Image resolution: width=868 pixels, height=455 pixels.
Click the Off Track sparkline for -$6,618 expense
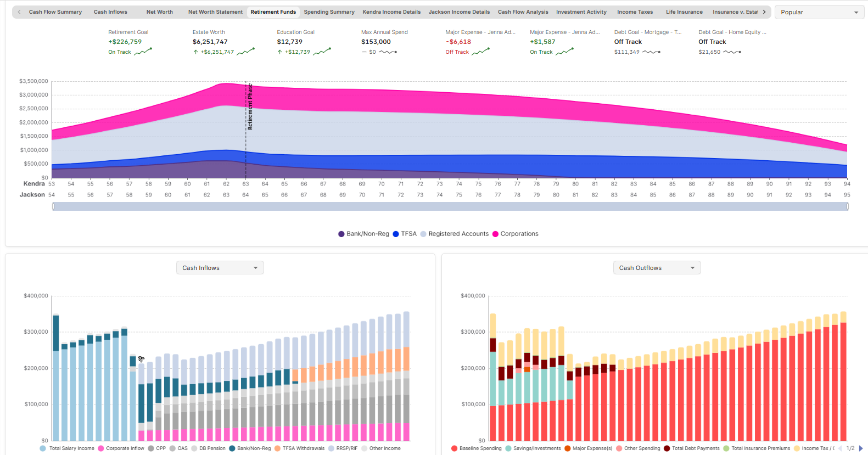pos(480,52)
